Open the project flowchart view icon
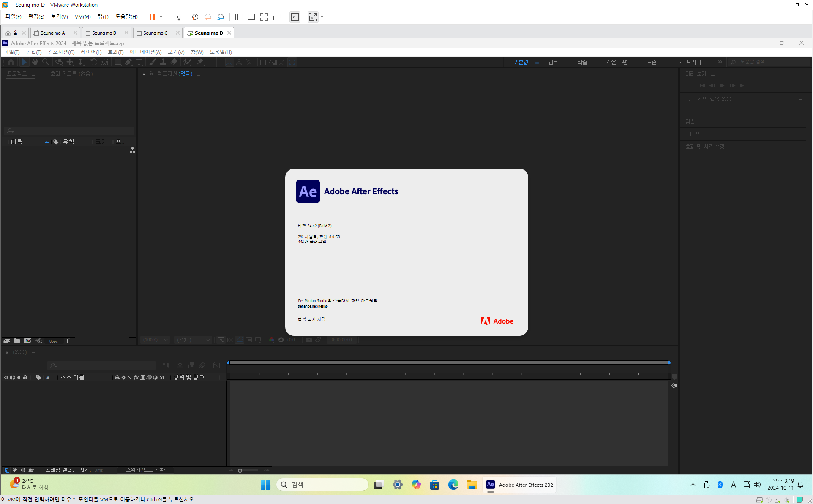813x504 pixels. [x=132, y=150]
